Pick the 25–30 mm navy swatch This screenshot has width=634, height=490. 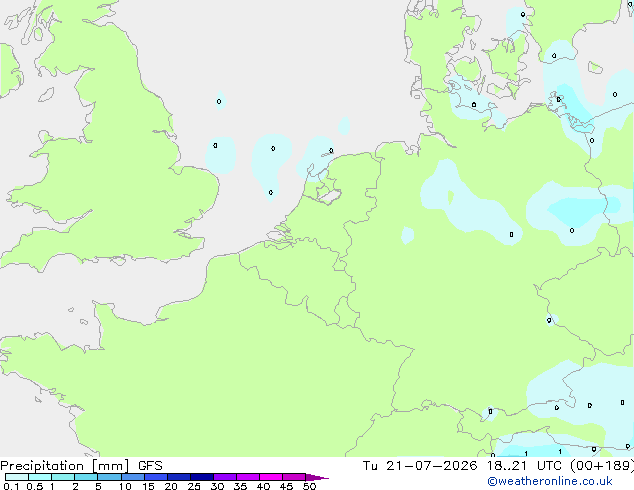(202, 477)
